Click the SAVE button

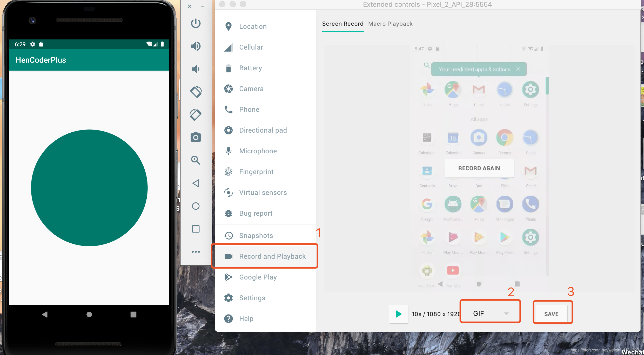pyautogui.click(x=551, y=314)
